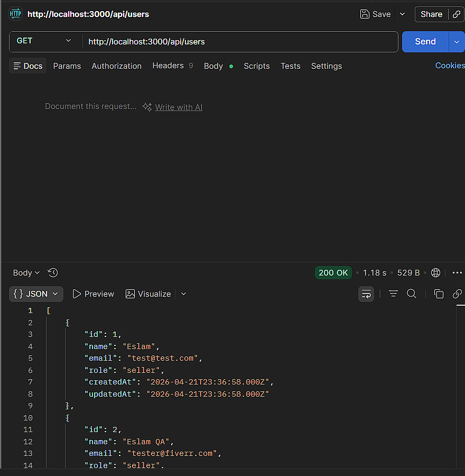Open the GET method dropdown

[44, 41]
